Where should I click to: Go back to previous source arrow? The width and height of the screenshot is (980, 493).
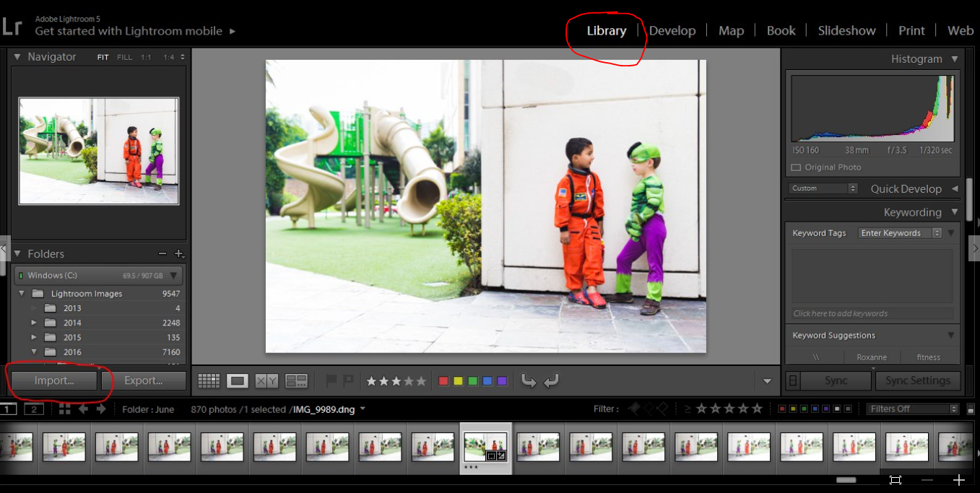coord(83,409)
